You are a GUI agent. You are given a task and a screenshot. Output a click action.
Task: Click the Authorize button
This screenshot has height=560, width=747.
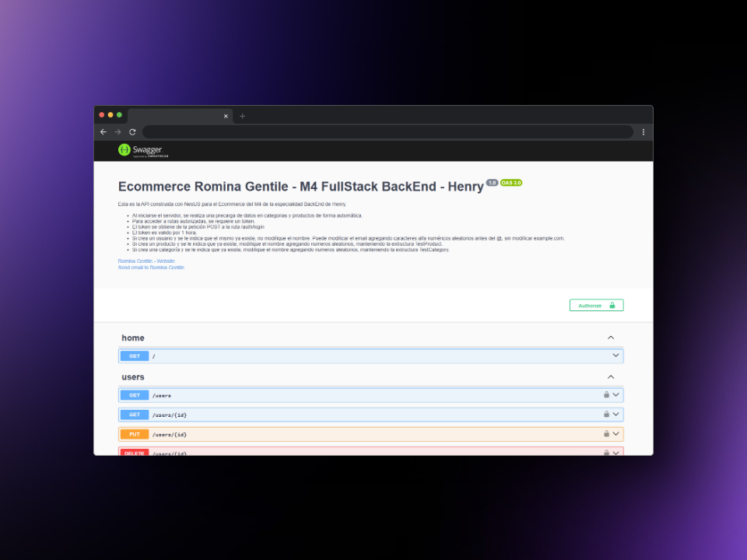(597, 305)
